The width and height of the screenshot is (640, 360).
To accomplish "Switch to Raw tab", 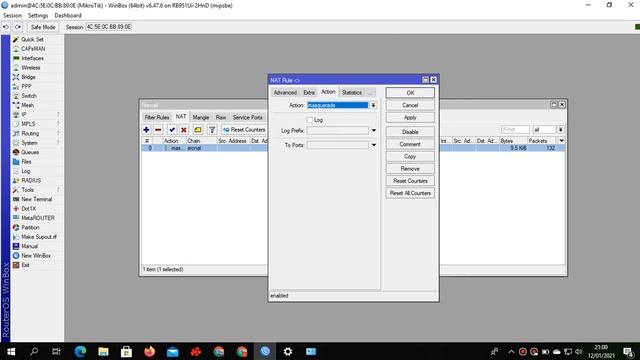I will 221,117.
